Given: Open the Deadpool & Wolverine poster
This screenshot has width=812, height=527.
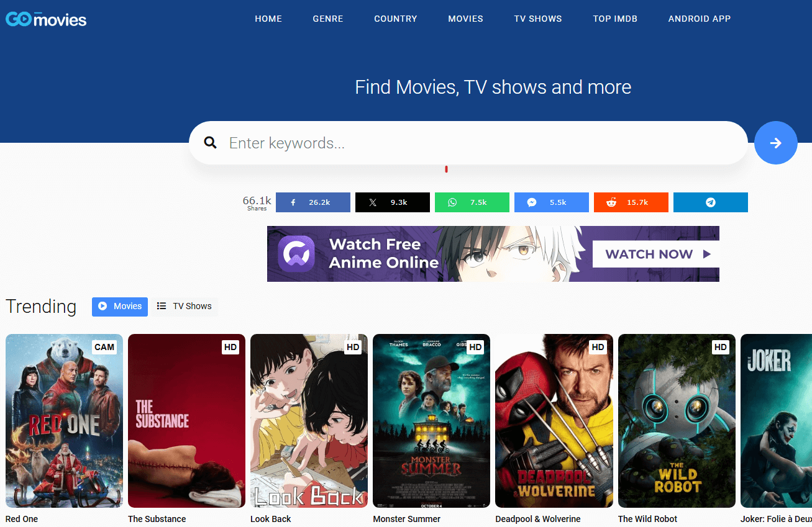Looking at the screenshot, I should [x=554, y=421].
